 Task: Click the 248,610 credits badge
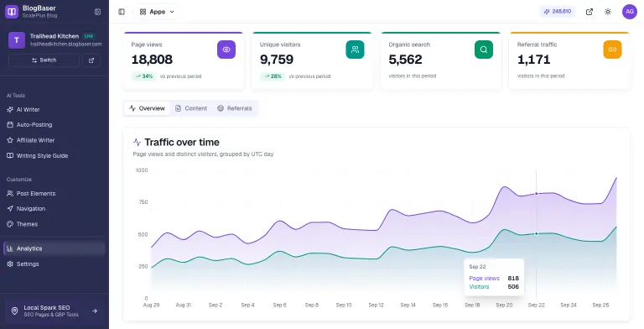pos(558,12)
